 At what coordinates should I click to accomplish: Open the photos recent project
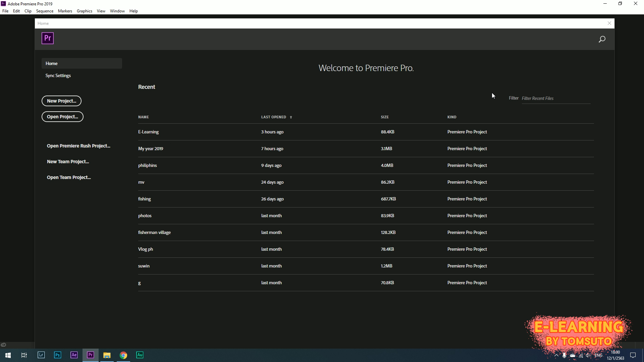coord(366,216)
